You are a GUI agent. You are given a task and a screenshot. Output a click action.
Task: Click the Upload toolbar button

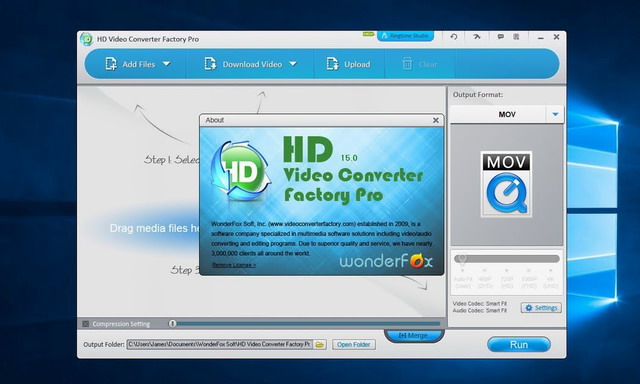(x=349, y=64)
